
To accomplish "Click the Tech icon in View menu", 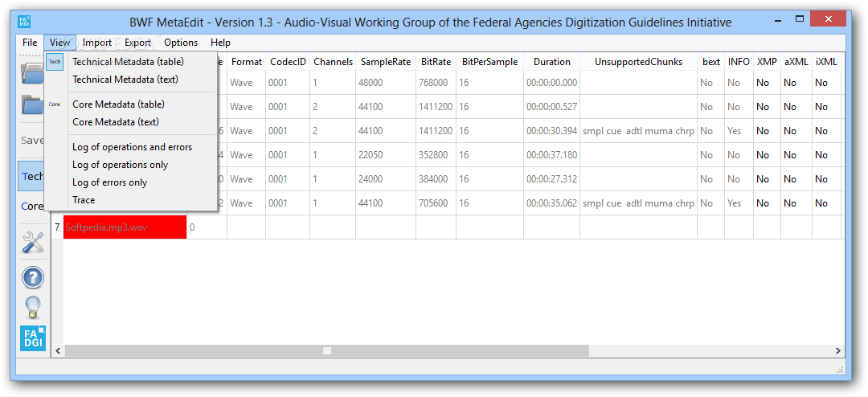I will (55, 62).
